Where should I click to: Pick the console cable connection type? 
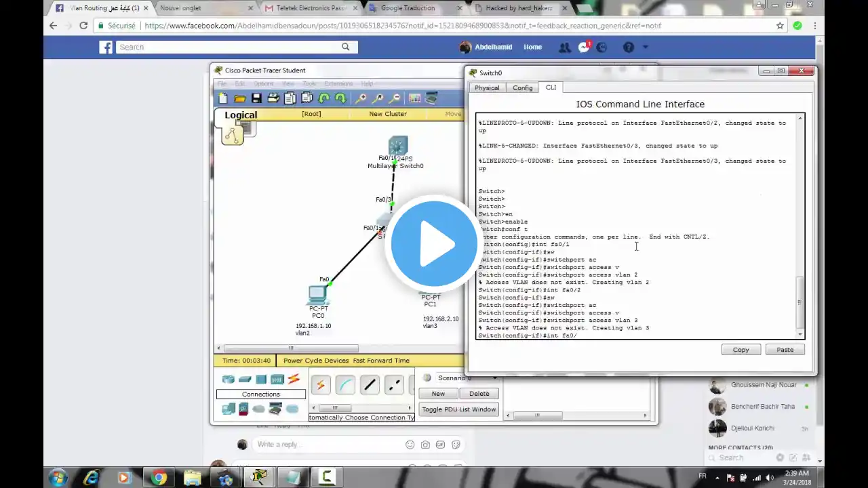(345, 386)
